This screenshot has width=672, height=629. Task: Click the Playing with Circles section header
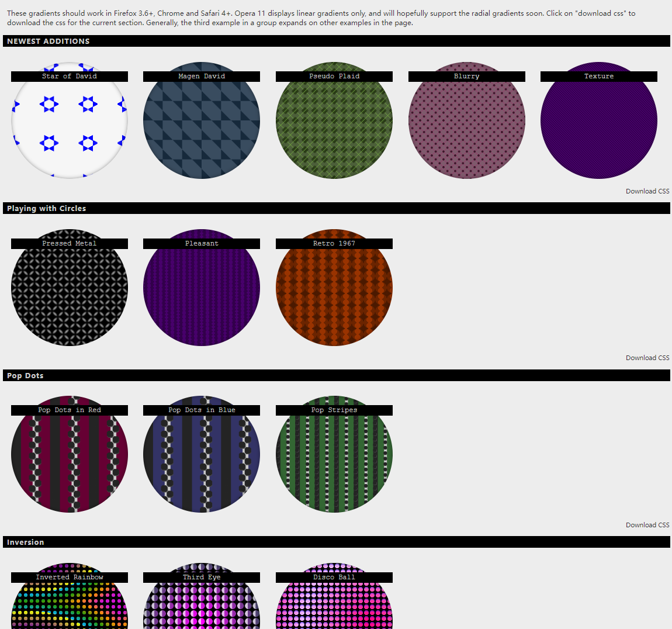click(337, 208)
